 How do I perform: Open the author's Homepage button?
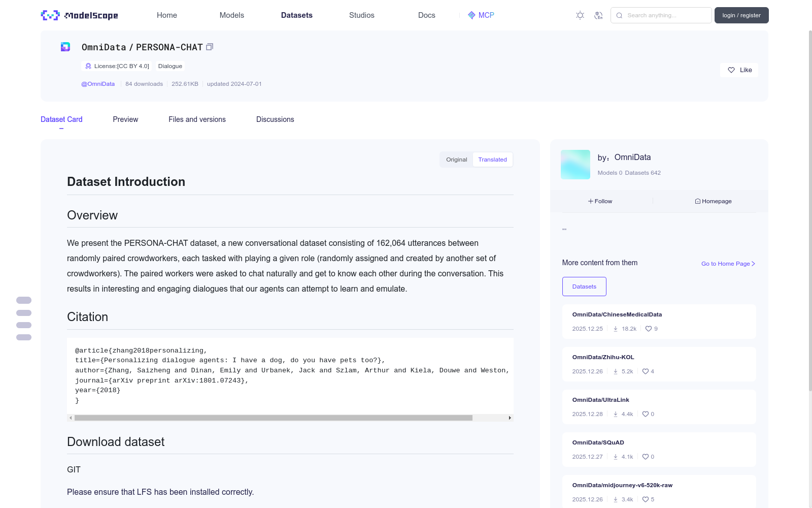pyautogui.click(x=713, y=201)
